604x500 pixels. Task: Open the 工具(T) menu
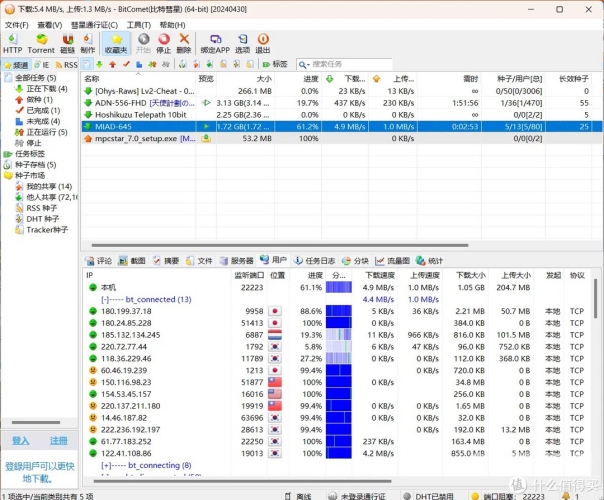[x=139, y=25]
